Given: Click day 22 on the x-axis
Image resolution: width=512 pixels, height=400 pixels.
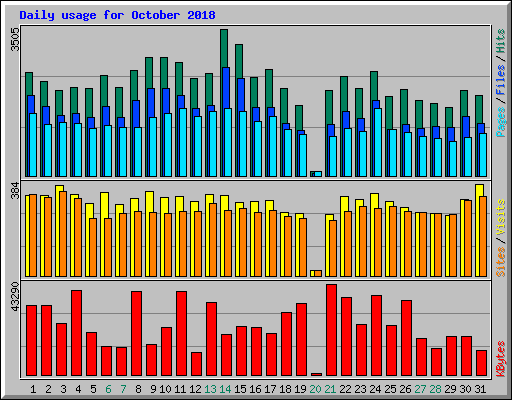Looking at the screenshot, I should [345, 389].
